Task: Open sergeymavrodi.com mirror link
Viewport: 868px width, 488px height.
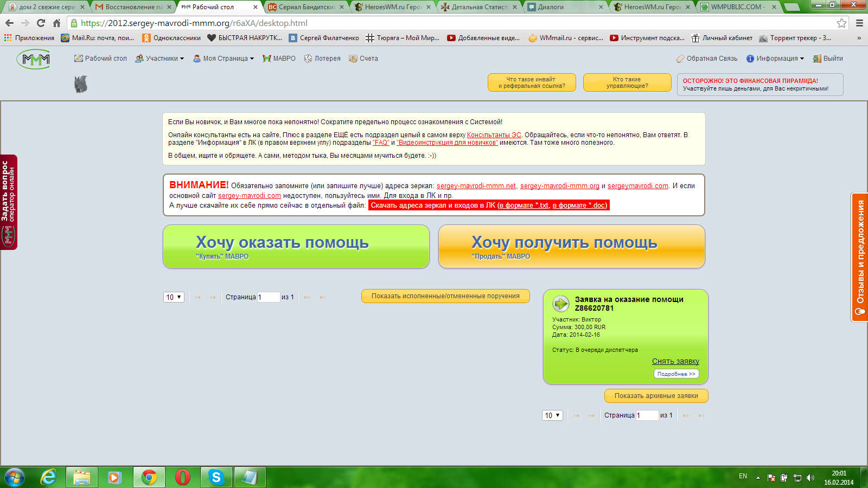Action: coord(638,186)
